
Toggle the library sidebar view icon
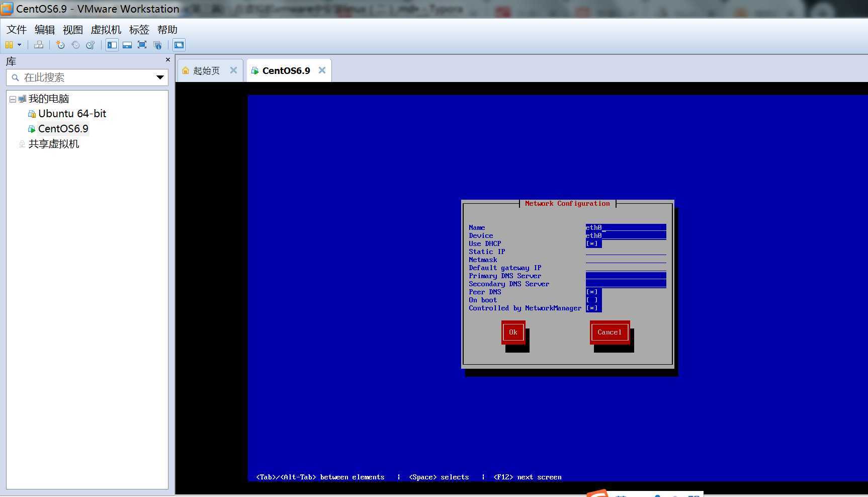112,45
